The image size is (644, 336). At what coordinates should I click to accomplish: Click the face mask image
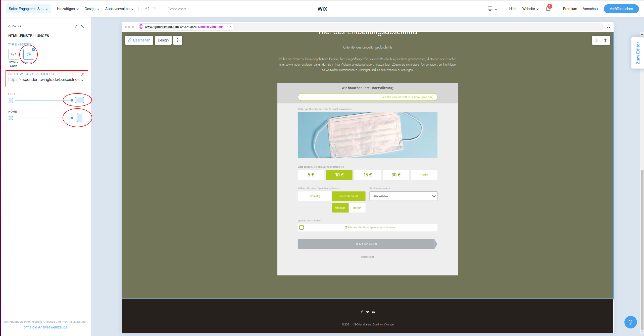[367, 135]
